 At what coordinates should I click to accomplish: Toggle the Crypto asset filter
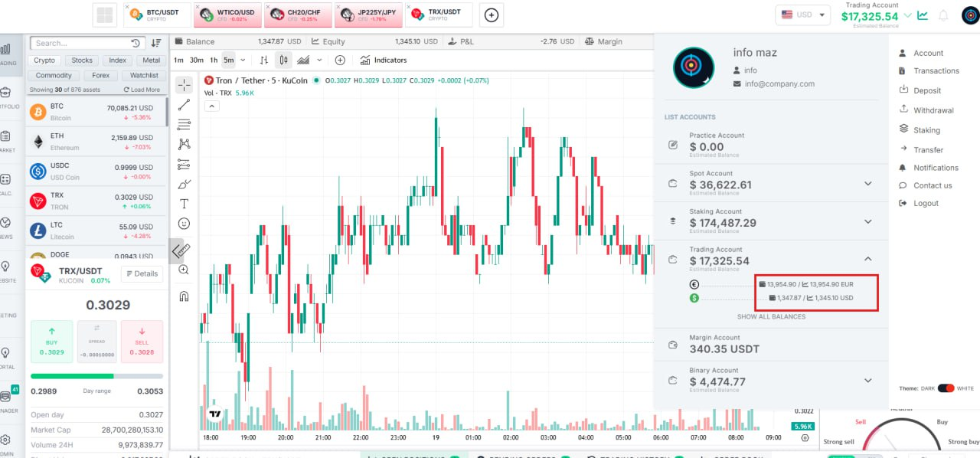pos(44,60)
